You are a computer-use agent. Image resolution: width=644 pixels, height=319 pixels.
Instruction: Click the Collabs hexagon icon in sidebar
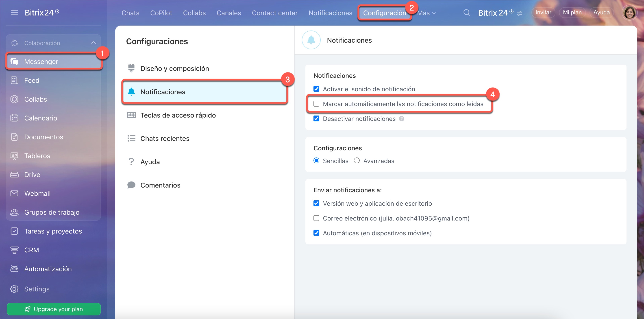14,99
